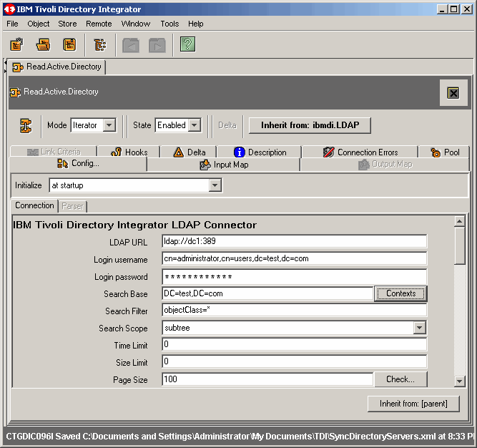Screen dimensions: 477x448
Task: Click the open configuration folder icon
Action: pyautogui.click(x=44, y=45)
